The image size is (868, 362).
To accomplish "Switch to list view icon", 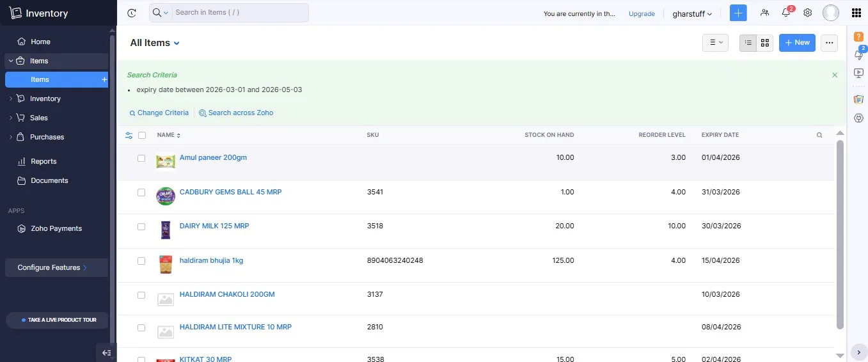I will click(x=748, y=43).
